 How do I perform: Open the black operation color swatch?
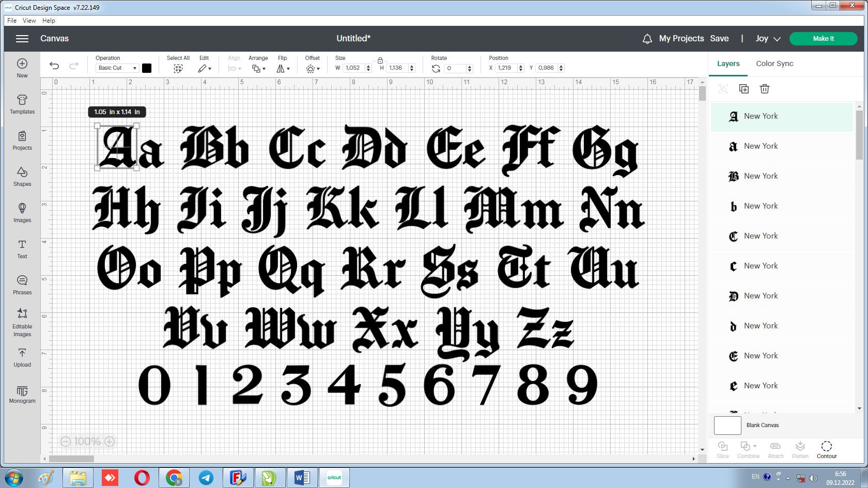(147, 68)
